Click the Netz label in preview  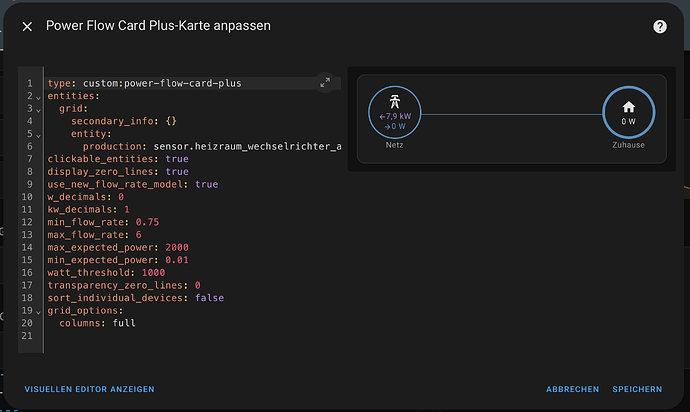pyautogui.click(x=393, y=145)
